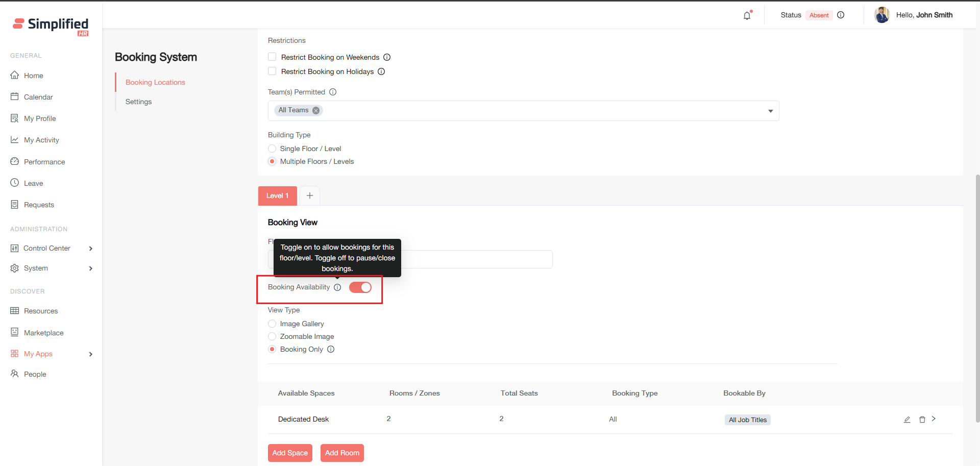The width and height of the screenshot is (980, 466).
Task: Check Restrict Booking on Holidays
Action: [x=272, y=71]
